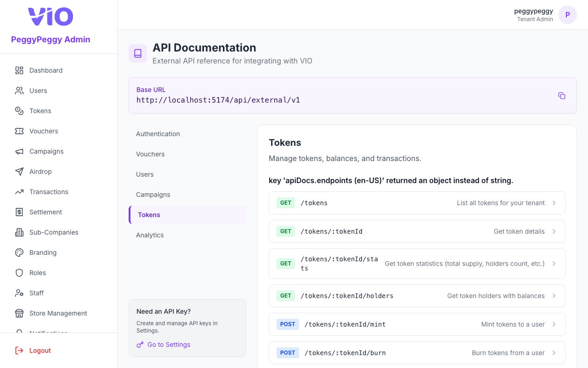The width and height of the screenshot is (588, 368).
Task: Click the Transactions trending arrow icon
Action: click(x=19, y=192)
